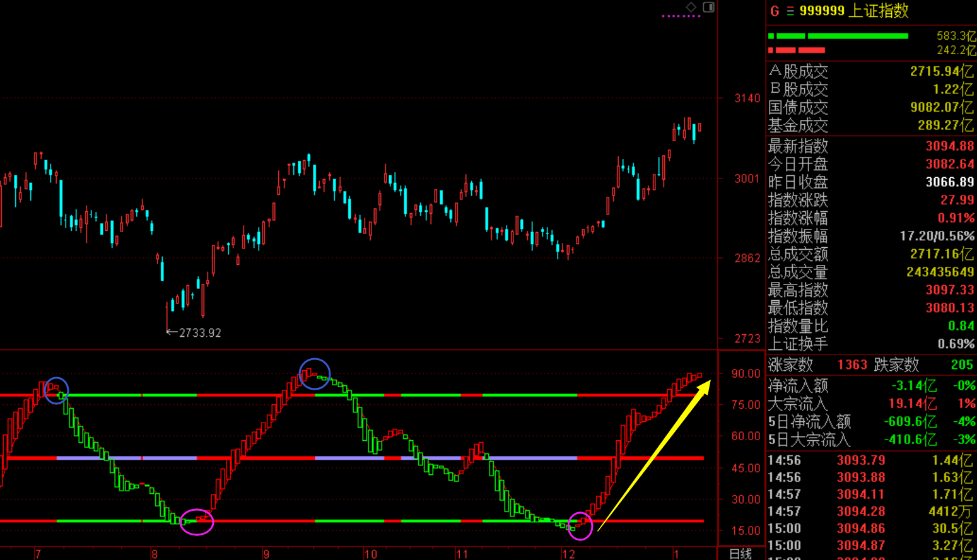Click month 9 marker on time axis
Screen dimensions: 977x560
point(266,554)
